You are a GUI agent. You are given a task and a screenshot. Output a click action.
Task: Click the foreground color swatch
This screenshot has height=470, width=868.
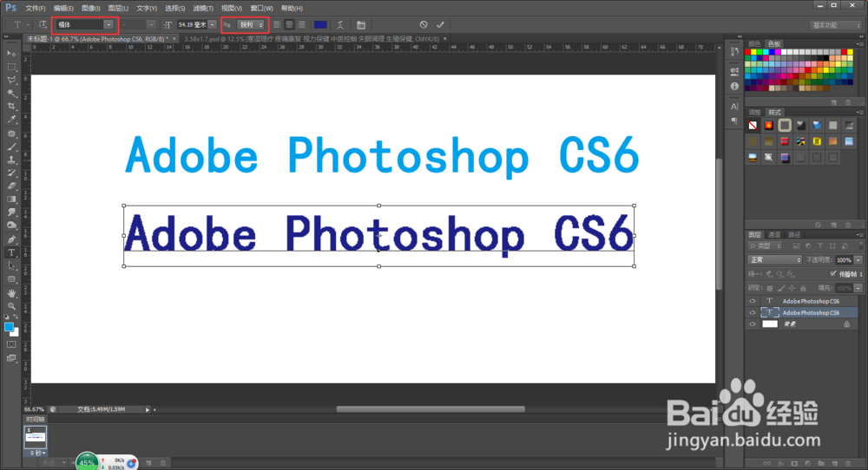[9, 327]
